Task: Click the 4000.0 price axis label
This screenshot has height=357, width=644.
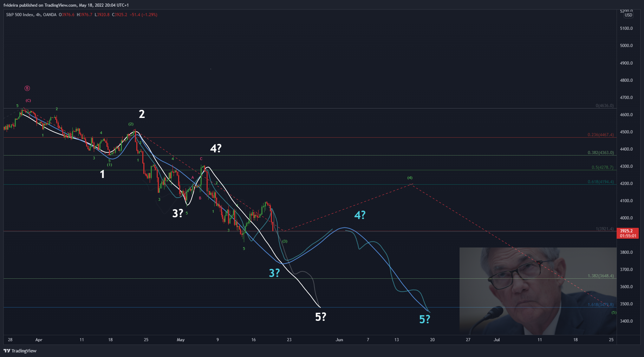Action: (626, 218)
